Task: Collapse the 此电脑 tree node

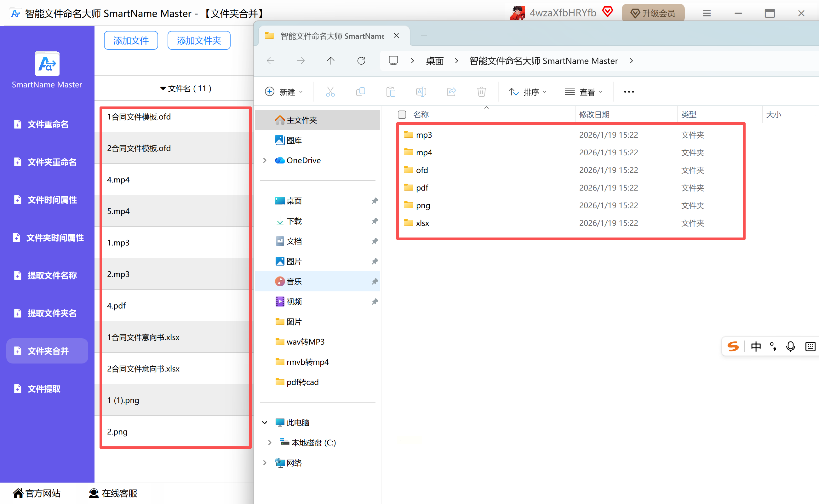Action: [x=265, y=423]
